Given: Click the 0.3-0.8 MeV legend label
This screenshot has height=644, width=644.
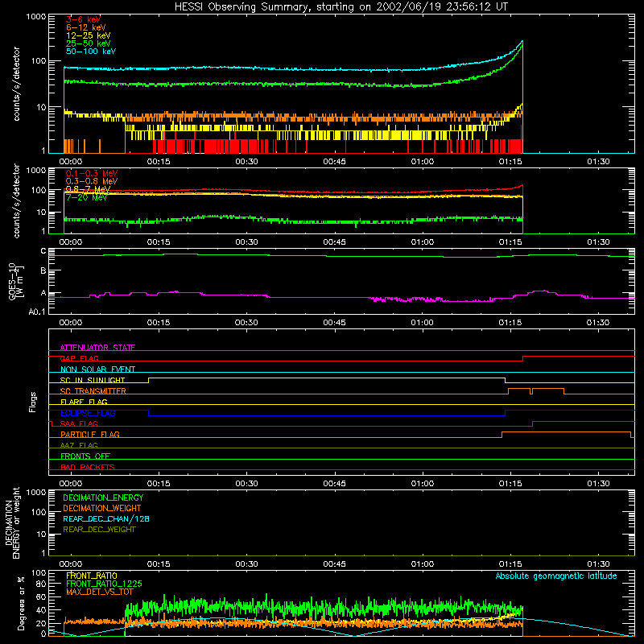Looking at the screenshot, I should 92,181.
